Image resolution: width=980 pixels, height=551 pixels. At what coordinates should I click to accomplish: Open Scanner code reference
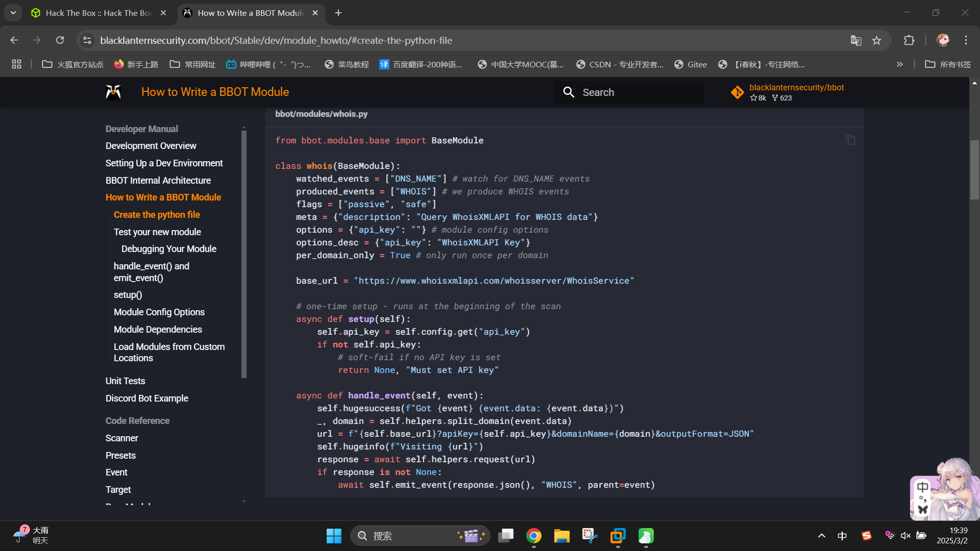121,438
